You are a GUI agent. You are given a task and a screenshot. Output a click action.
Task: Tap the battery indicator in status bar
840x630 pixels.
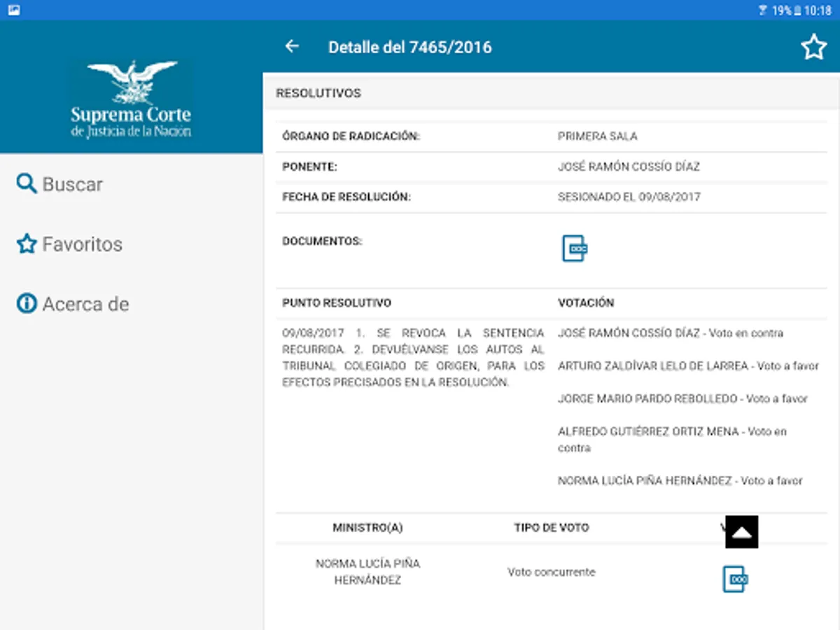[x=797, y=10]
